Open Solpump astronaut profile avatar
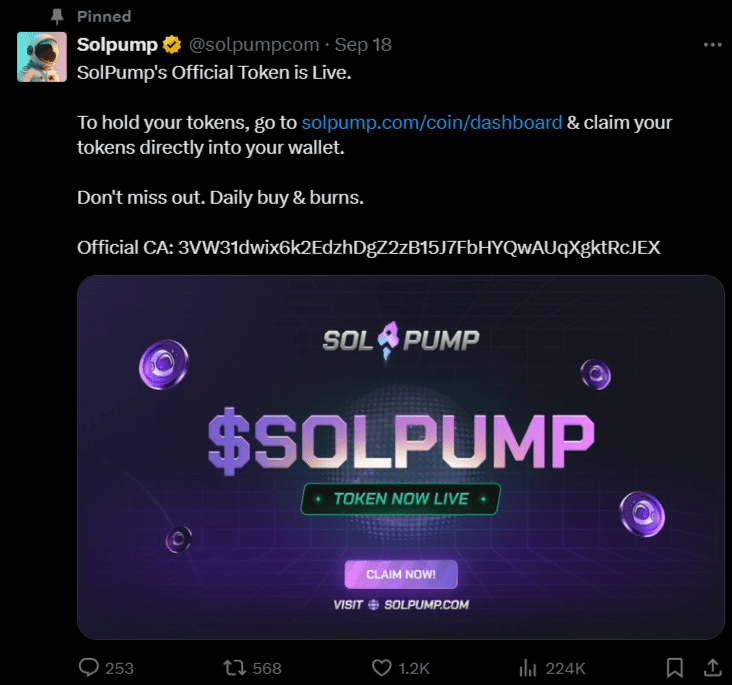 42,57
